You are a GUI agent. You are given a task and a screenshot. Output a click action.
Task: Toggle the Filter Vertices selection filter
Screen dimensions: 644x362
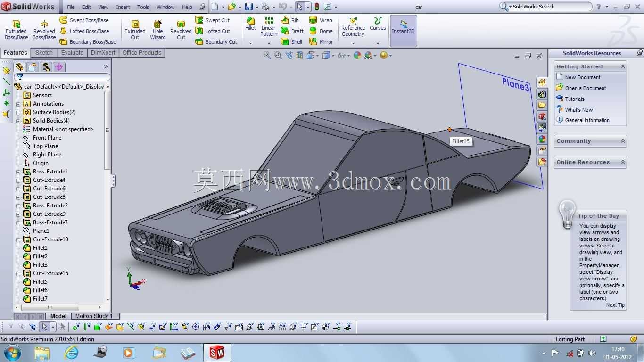pos(76,327)
